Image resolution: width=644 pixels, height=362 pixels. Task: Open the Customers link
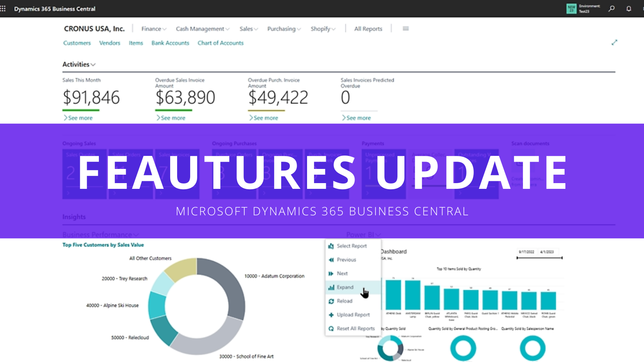(77, 43)
